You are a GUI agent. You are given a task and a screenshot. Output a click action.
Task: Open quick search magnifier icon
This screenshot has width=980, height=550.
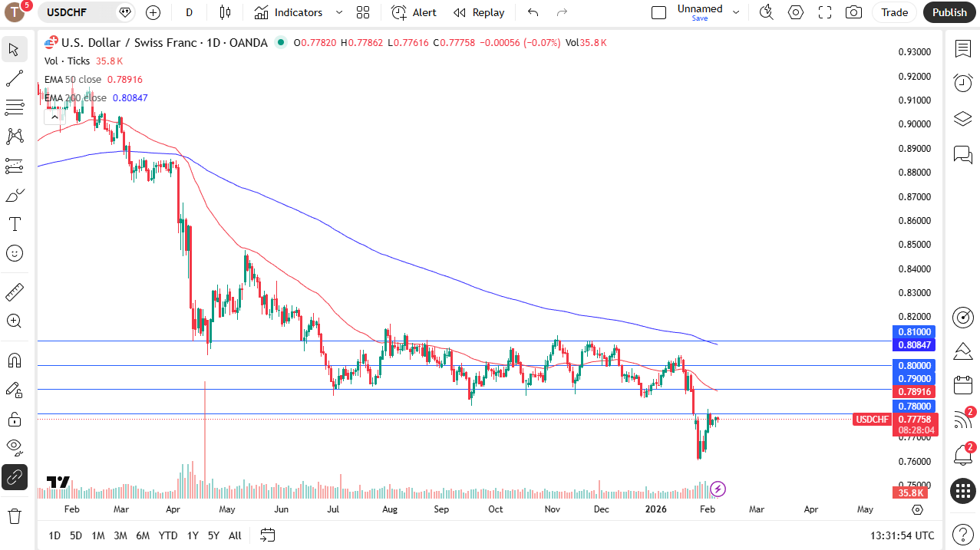766,12
